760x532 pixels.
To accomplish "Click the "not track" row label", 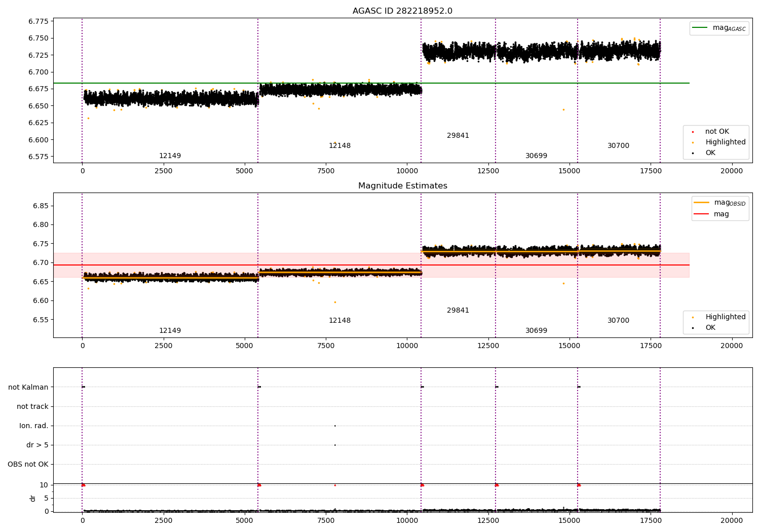I will point(32,407).
